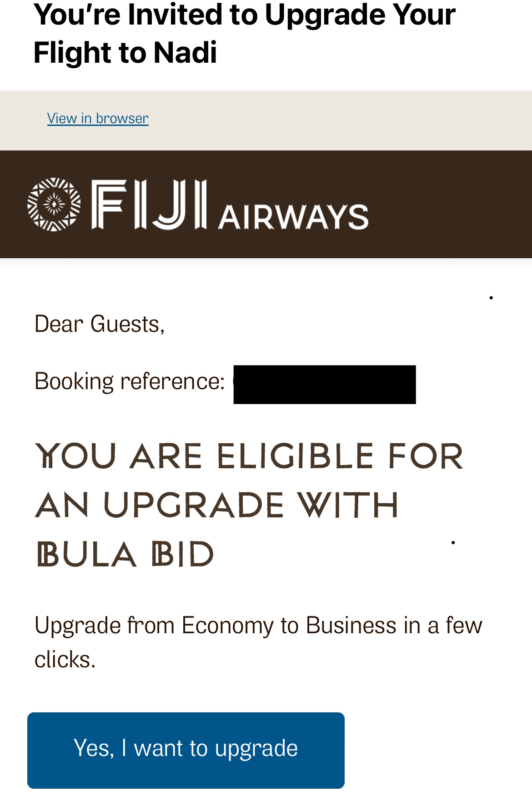Click the small dot right of Dear Guests
Image resolution: width=532 pixels, height=811 pixels.
[491, 298]
